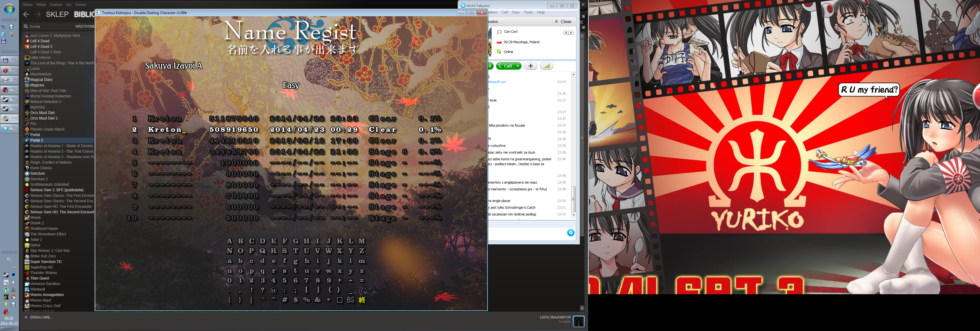Select capital letter A in name entry grid

[x=229, y=241]
